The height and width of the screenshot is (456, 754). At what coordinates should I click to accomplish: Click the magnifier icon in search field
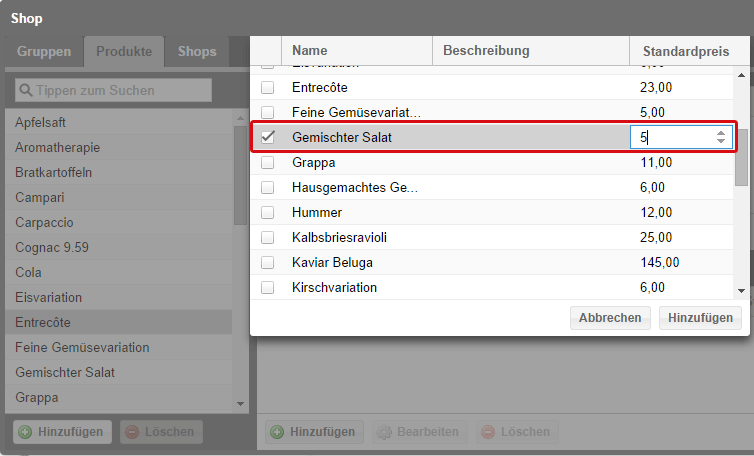point(25,91)
